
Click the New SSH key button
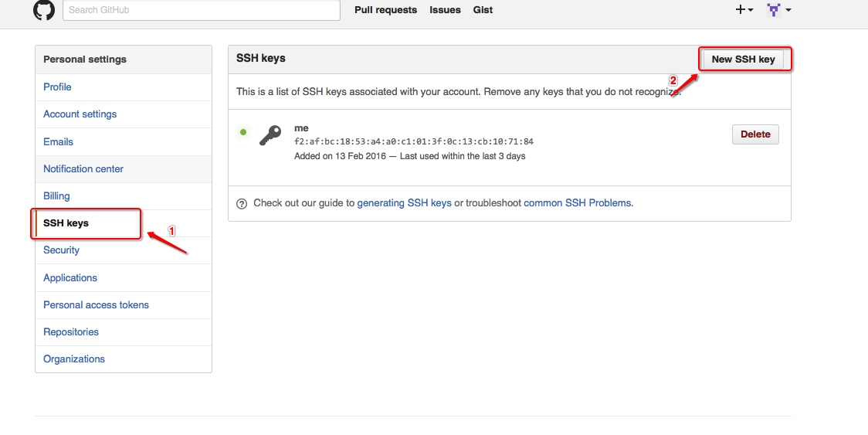click(x=743, y=59)
